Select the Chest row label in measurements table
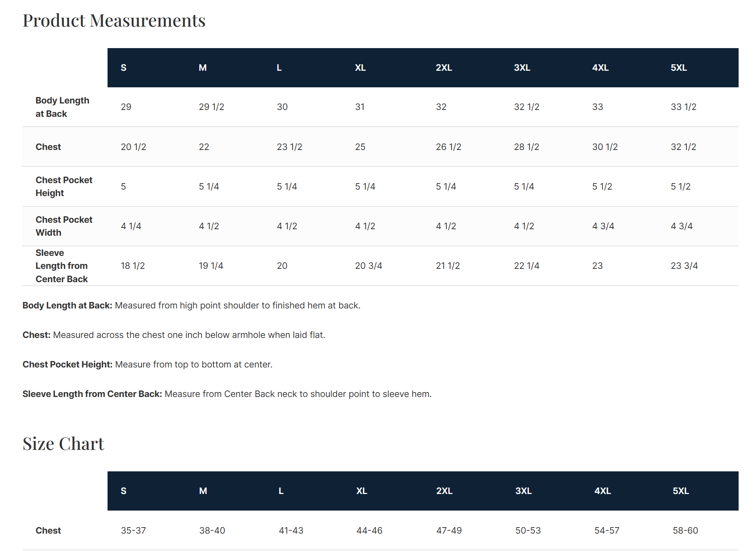This screenshot has height=551, width=756. [48, 147]
